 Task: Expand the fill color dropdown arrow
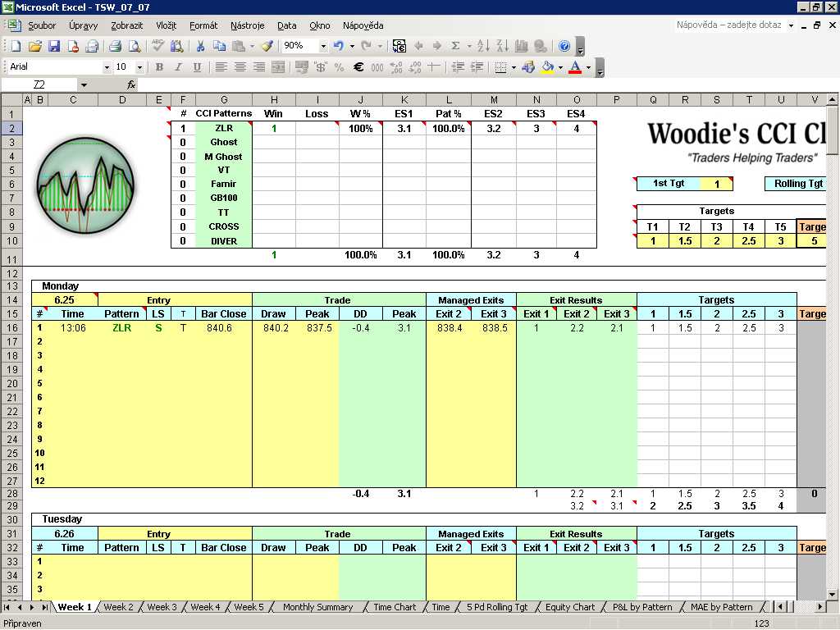560,67
